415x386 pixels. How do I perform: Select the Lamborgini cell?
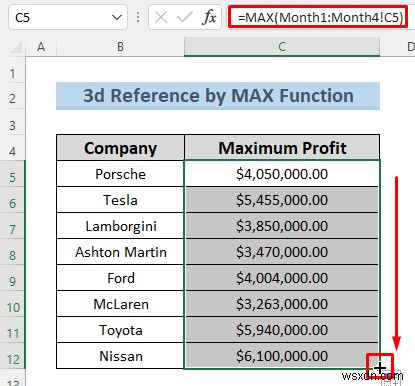(x=120, y=226)
